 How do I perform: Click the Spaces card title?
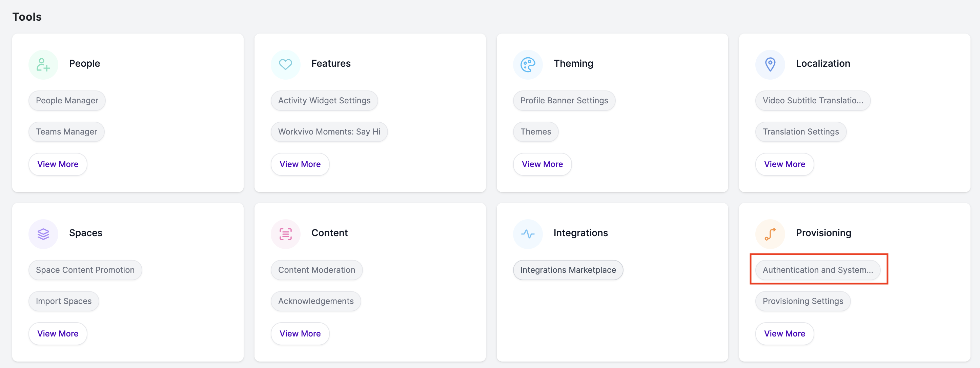[x=86, y=233]
